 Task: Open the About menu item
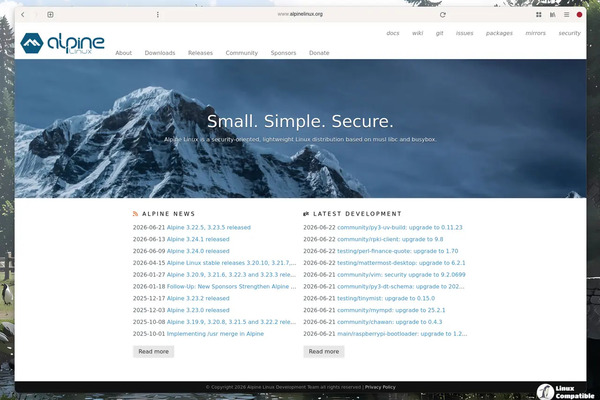(x=124, y=53)
